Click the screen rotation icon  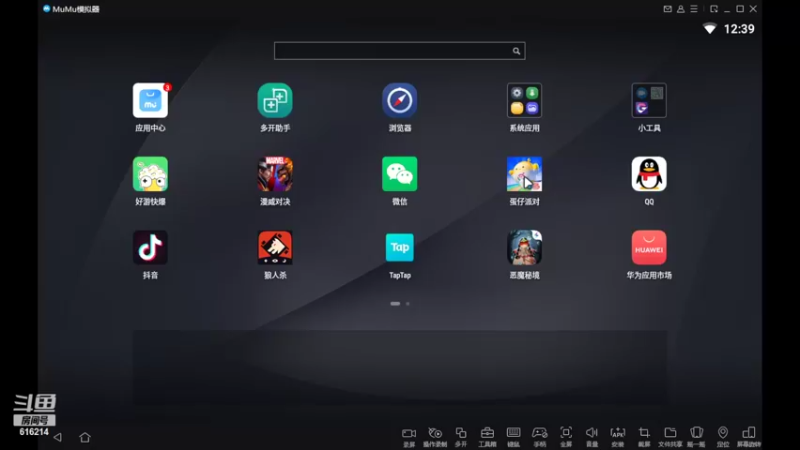click(749, 437)
